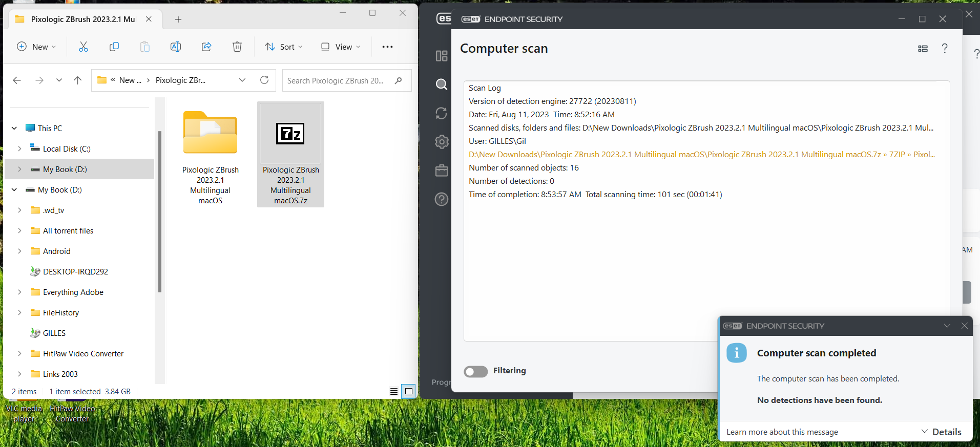The image size is (980, 447).
Task: Click the Delete trash icon in Explorer
Action: click(x=237, y=47)
